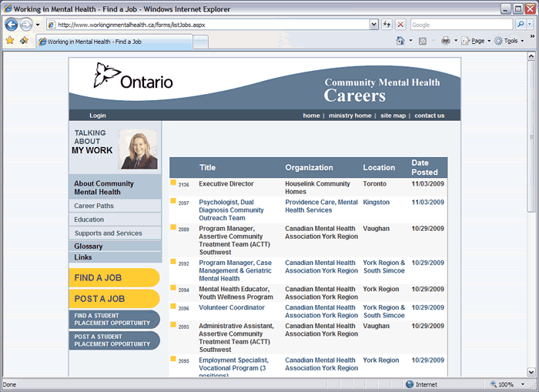The image size is (539, 392).
Task: Click the Home page icon
Action: click(x=400, y=41)
